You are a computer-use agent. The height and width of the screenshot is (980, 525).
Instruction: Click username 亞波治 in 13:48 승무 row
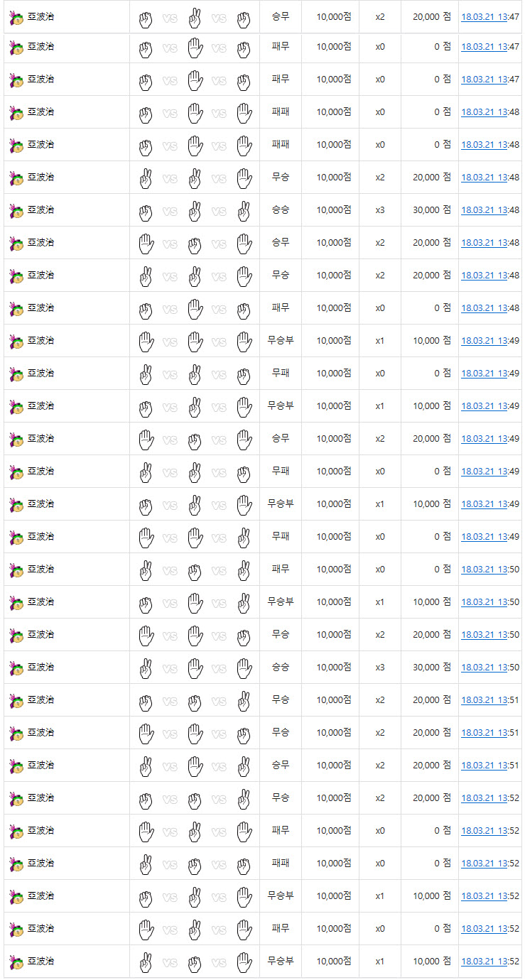click(x=41, y=243)
